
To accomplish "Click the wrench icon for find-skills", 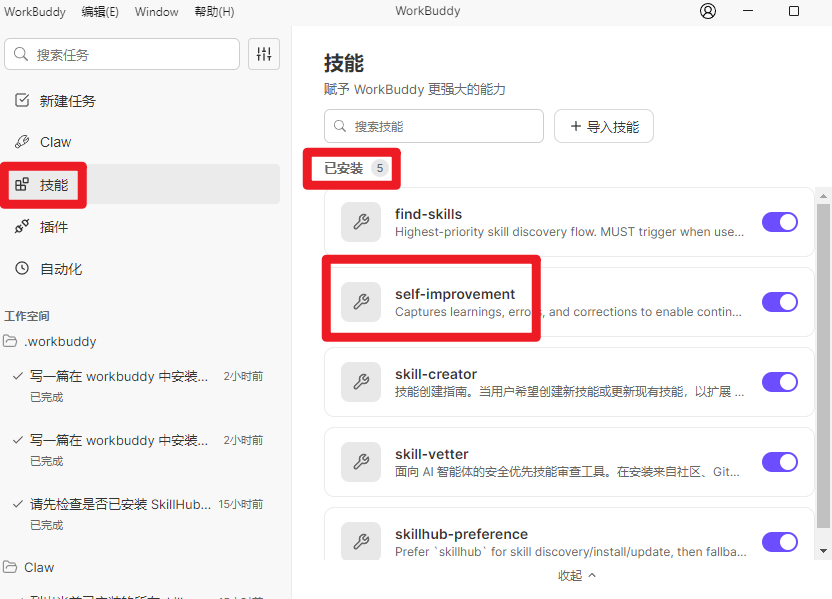I will point(361,222).
